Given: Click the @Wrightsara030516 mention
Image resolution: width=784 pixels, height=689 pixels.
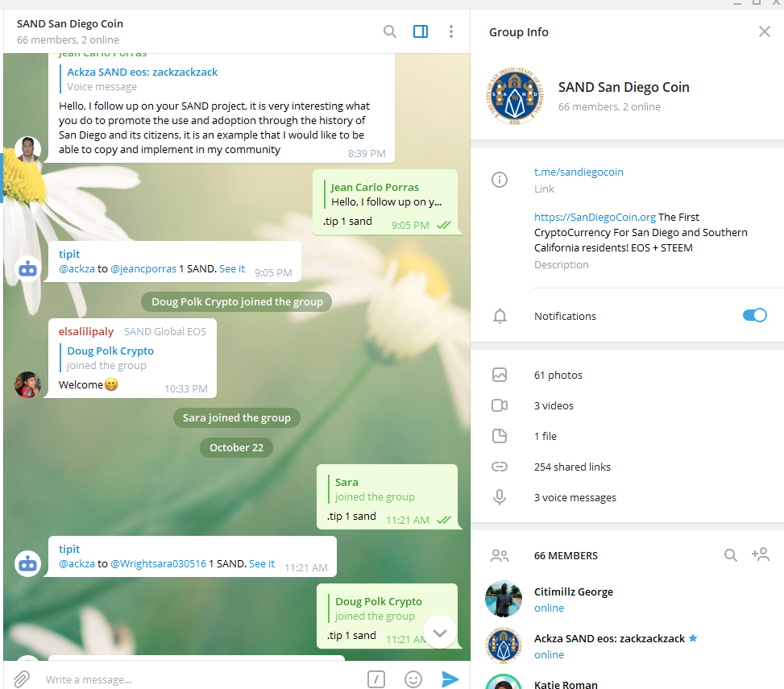Looking at the screenshot, I should coord(158,563).
